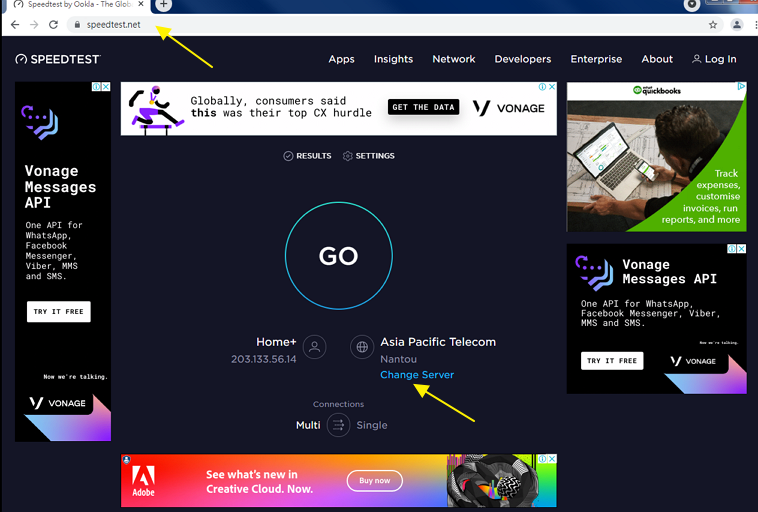Screen dimensions: 758x512
Task: Click the browser forward arrow
Action: [x=34, y=25]
